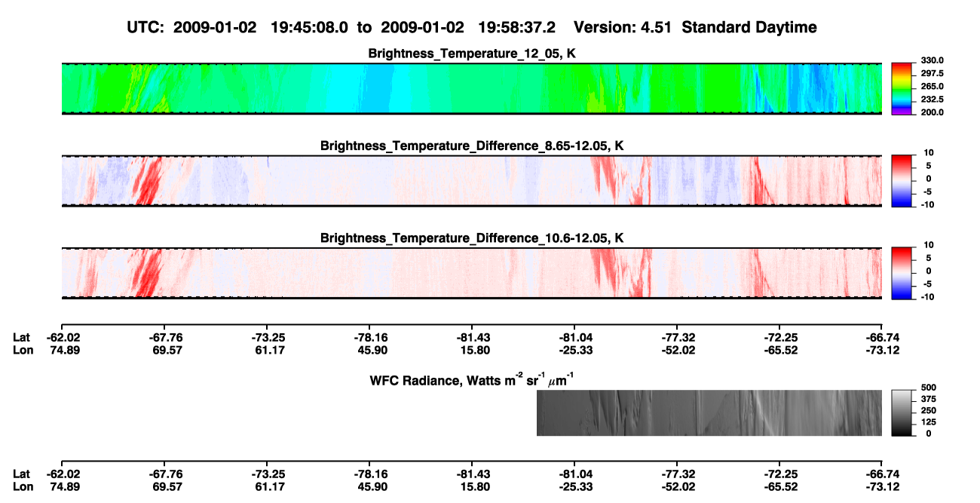This screenshot has height=503, width=980.
Task: Click the red-blue colorbar of the 8.65-12.05 panel
Action: (902, 180)
